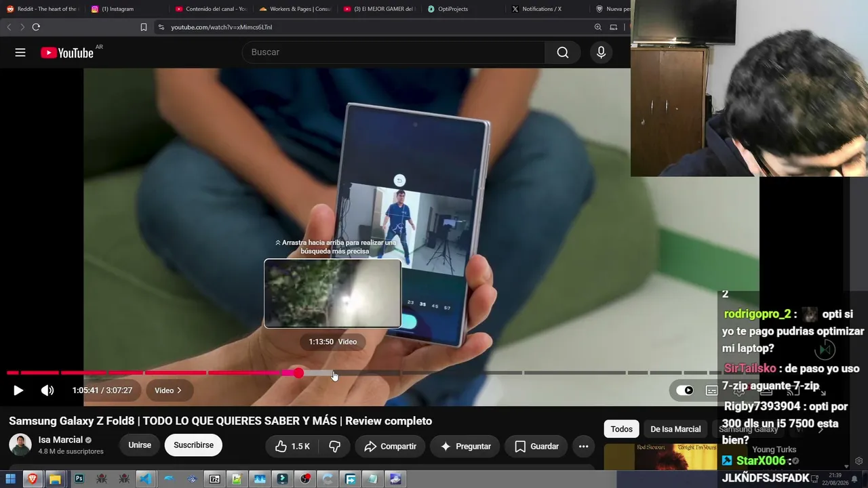Dislike the video with the thumbs-down icon
Screen dimensions: 868x488
pyautogui.click(x=334, y=446)
